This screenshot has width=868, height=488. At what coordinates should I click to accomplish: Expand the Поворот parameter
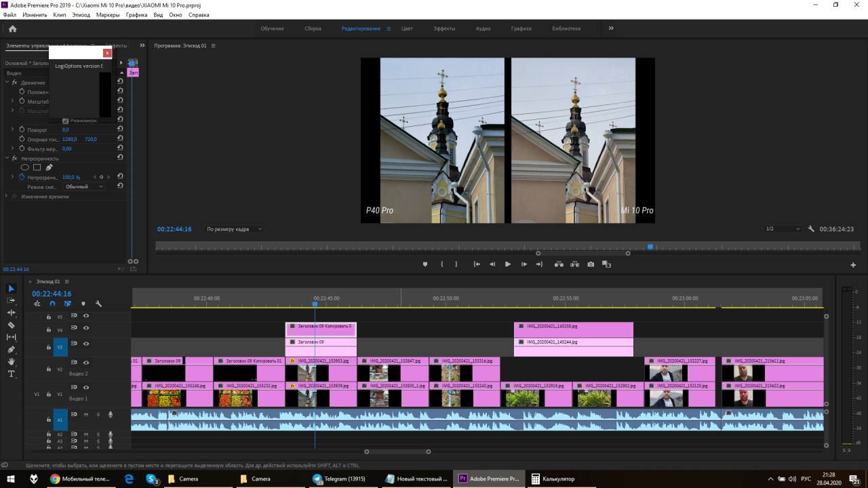pyautogui.click(x=12, y=129)
